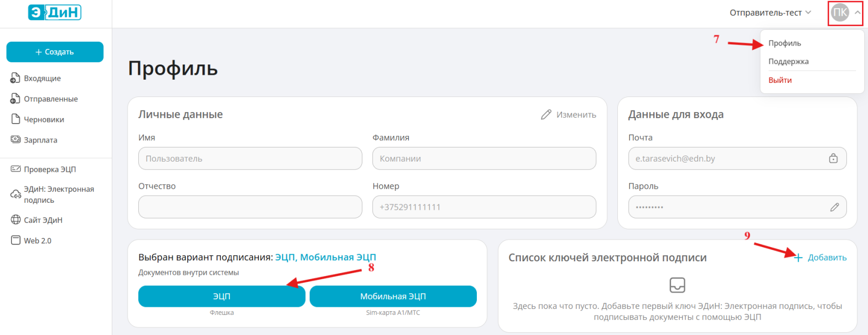The image size is (868, 335).
Task: Click the pencil icon in password field
Action: coord(834,207)
